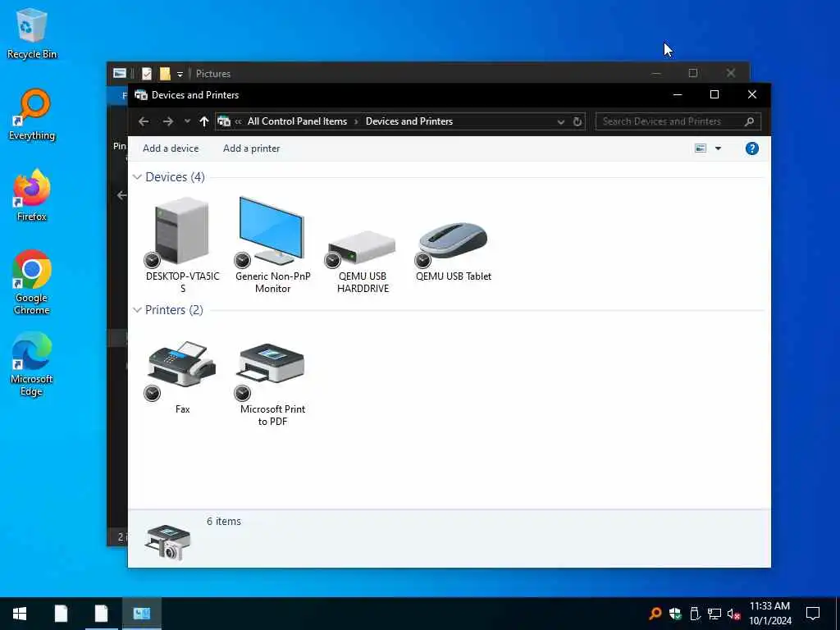
Task: Click the Everything search icon in system tray
Action: point(655,614)
